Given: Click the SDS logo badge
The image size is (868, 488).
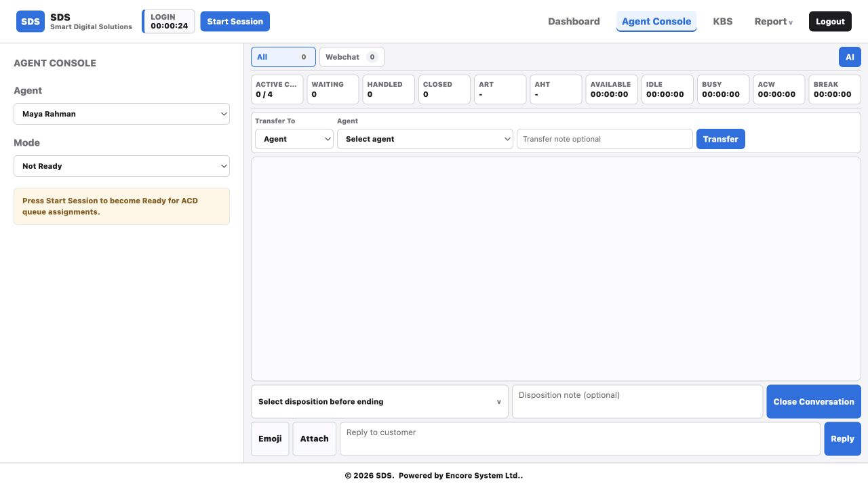Looking at the screenshot, I should (31, 22).
